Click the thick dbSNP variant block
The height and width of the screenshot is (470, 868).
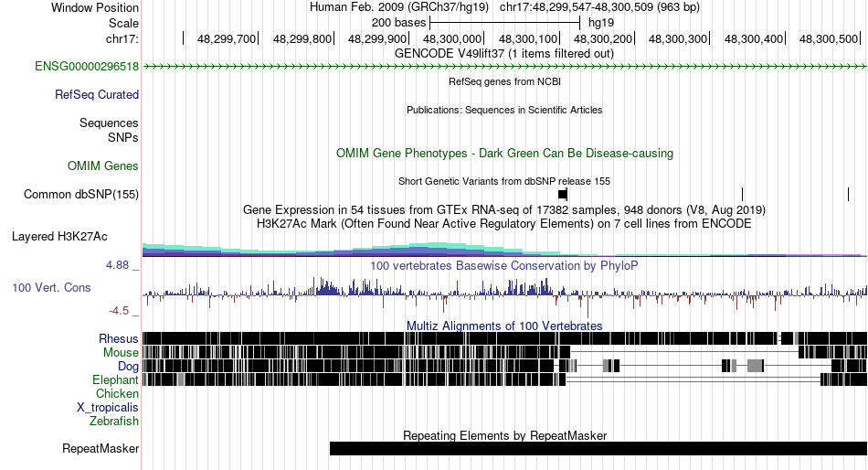pos(563,195)
